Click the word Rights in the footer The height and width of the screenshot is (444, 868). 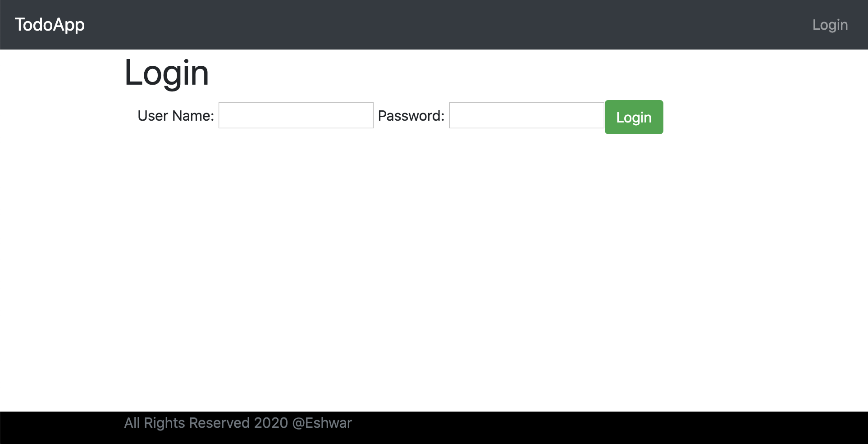click(x=164, y=423)
